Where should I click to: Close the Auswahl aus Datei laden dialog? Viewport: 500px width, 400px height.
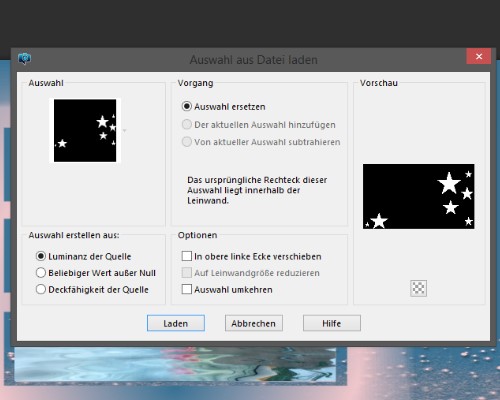pos(479,56)
